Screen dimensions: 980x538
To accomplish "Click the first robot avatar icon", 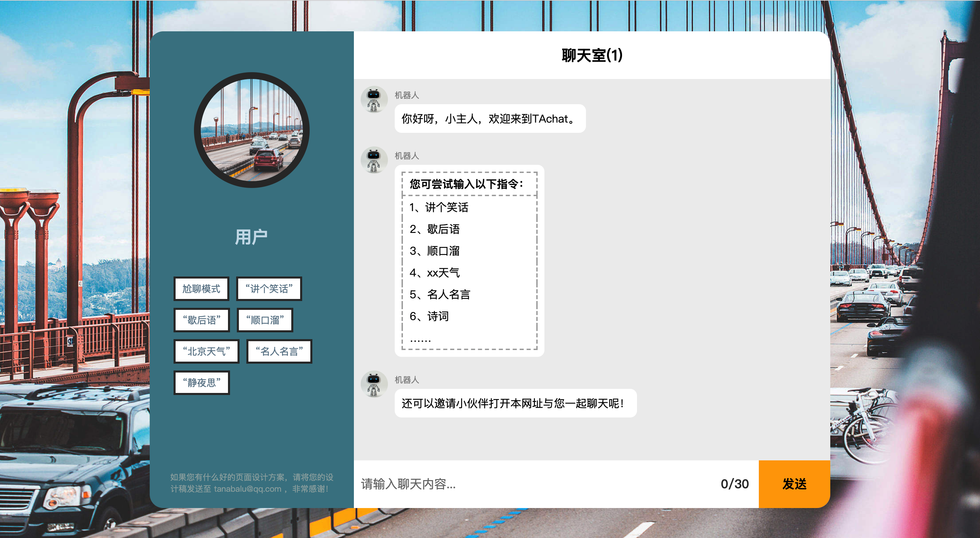I will [x=374, y=99].
